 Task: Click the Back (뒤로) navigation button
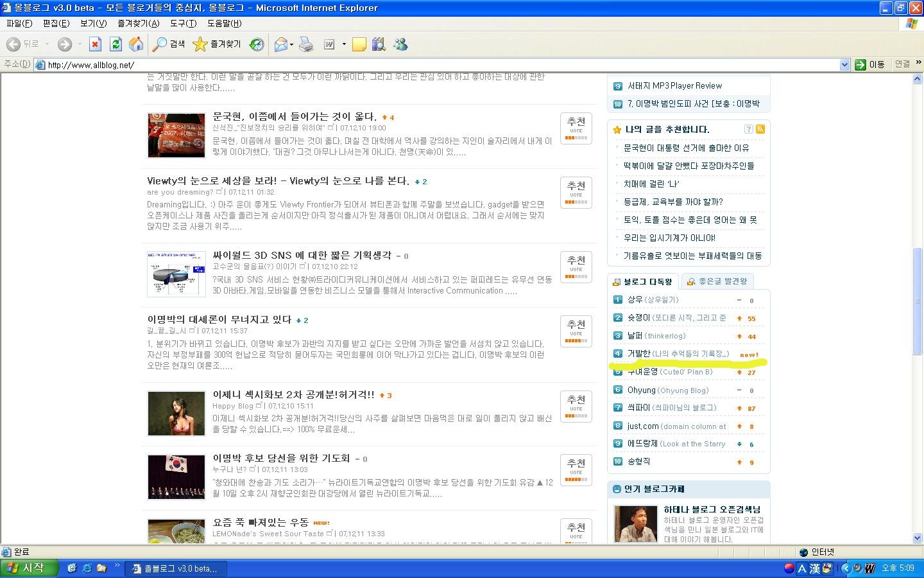[22, 44]
